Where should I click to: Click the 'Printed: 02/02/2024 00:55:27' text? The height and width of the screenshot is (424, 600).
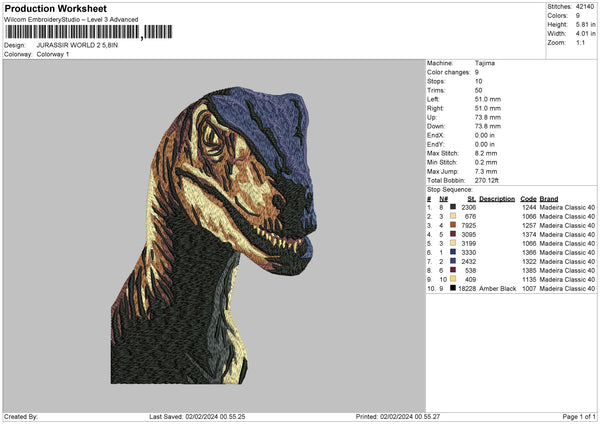click(398, 416)
